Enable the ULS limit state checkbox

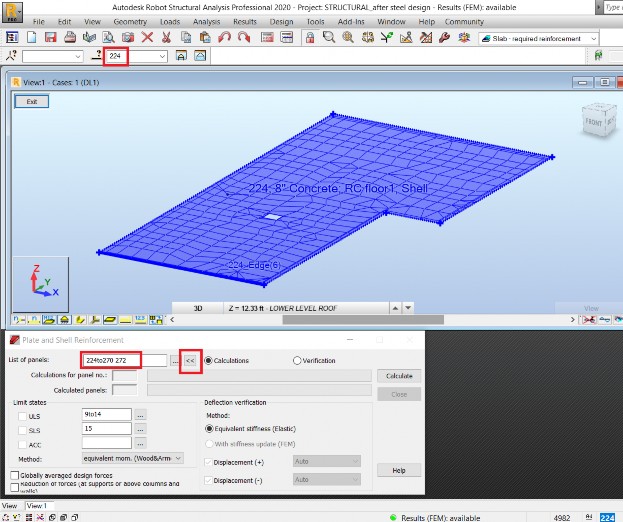[23, 416]
